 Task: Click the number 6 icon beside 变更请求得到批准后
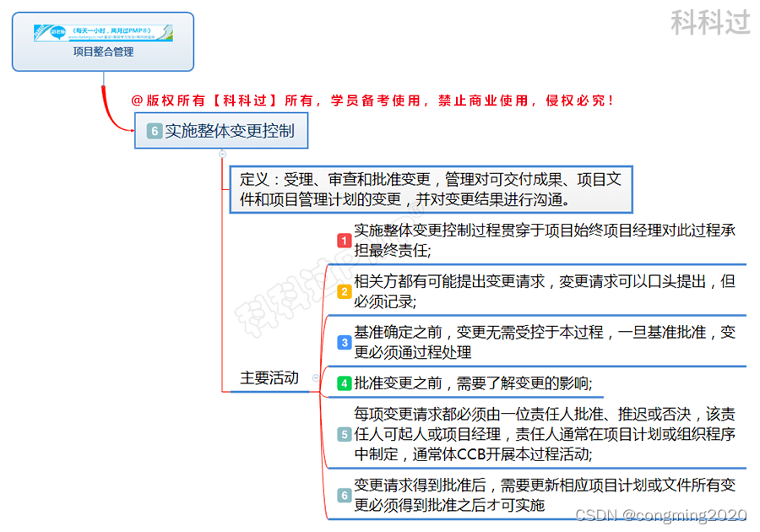(345, 495)
